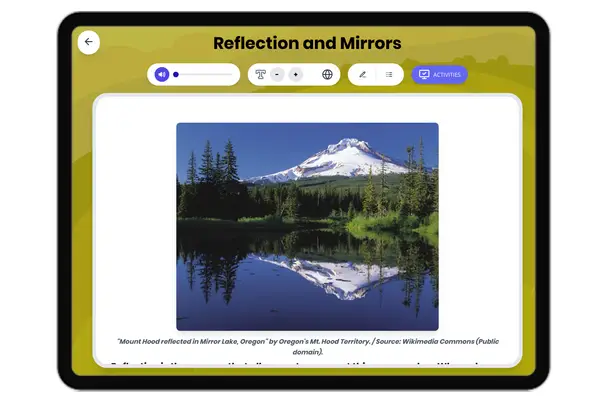Increase text size with plus button
Screen dimensions: 600x400
coord(295,75)
